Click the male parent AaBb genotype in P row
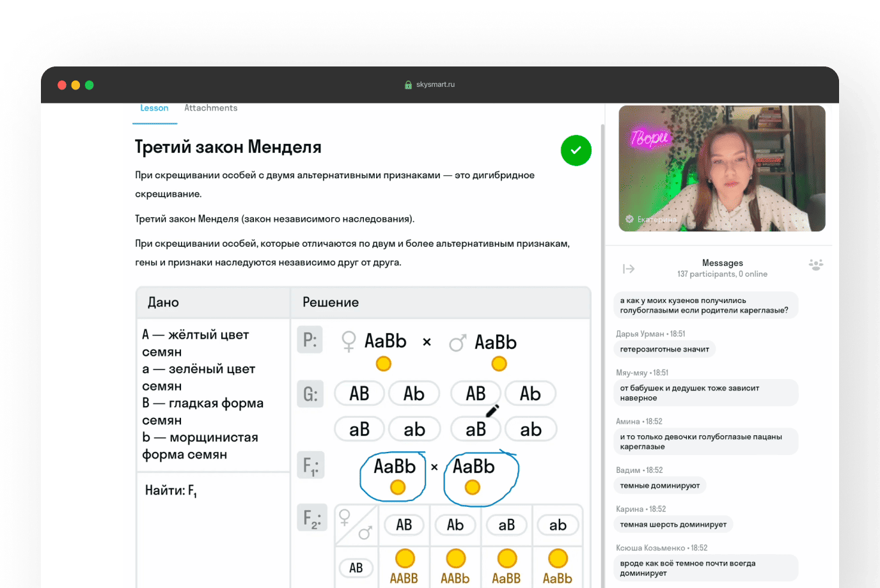This screenshot has height=588, width=880. coord(496,342)
